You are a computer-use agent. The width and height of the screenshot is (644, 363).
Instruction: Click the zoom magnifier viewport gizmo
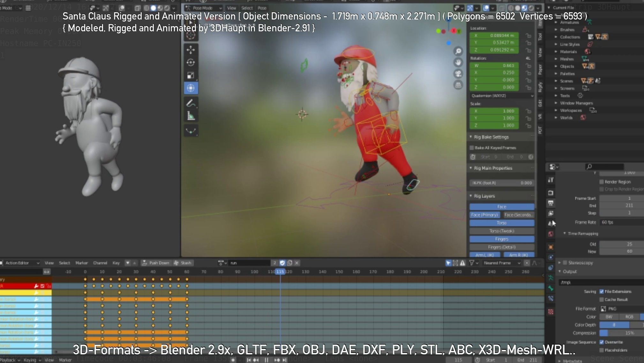click(x=458, y=51)
